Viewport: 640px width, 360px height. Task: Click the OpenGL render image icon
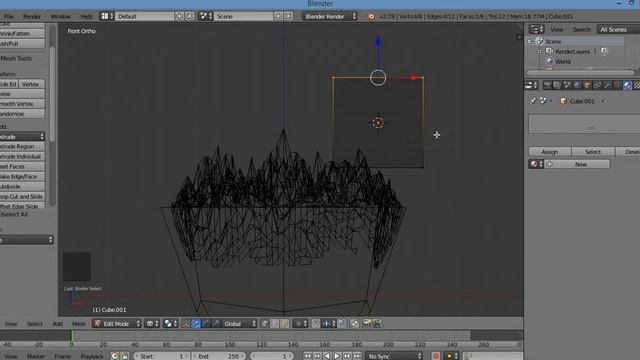tap(367, 324)
